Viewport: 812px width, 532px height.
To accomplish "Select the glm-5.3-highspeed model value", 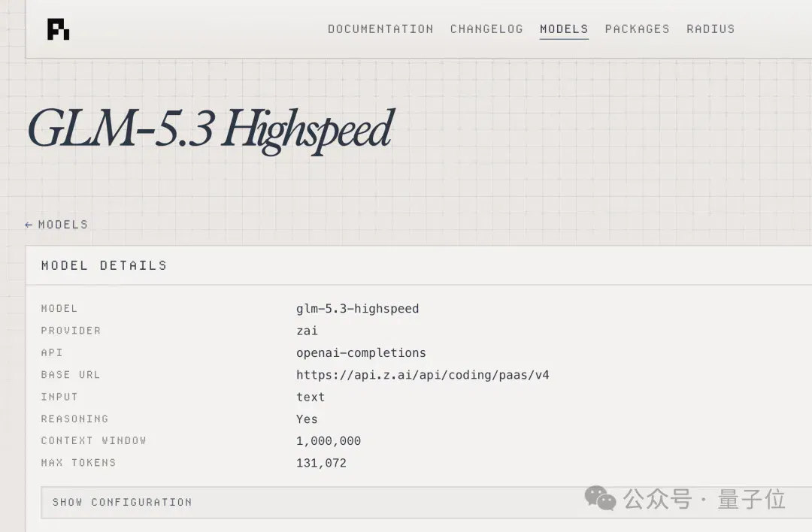I will pyautogui.click(x=357, y=308).
